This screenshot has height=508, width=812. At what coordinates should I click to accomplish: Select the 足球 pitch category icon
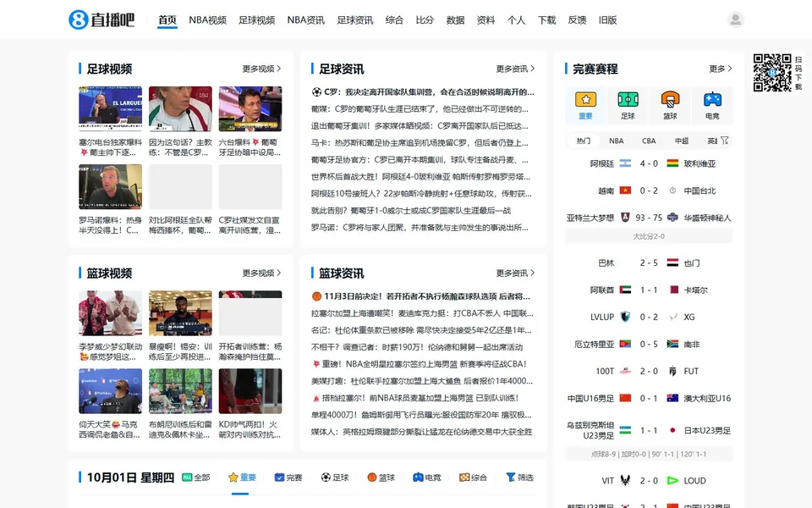pyautogui.click(x=628, y=99)
